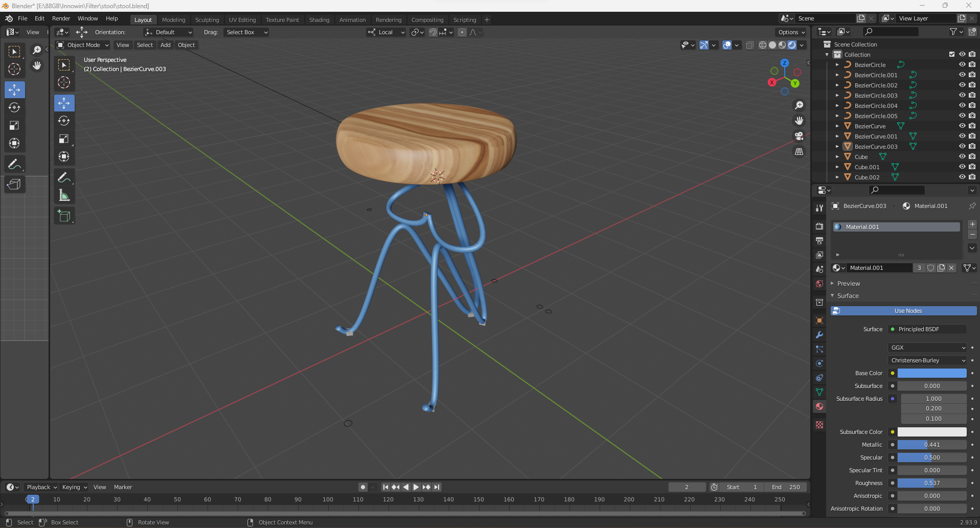Open the Tool properties tab
Image resolution: width=980 pixels, height=528 pixels.
(819, 208)
